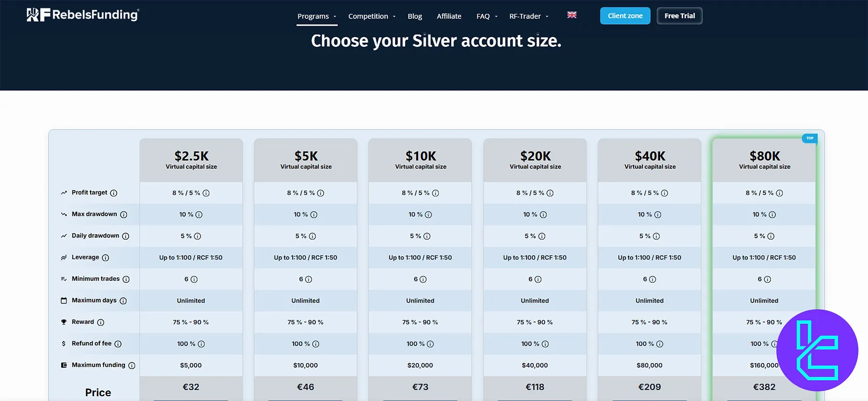The image size is (868, 401).
Task: Open the chat widget in bottom right corner
Action: pyautogui.click(x=816, y=351)
